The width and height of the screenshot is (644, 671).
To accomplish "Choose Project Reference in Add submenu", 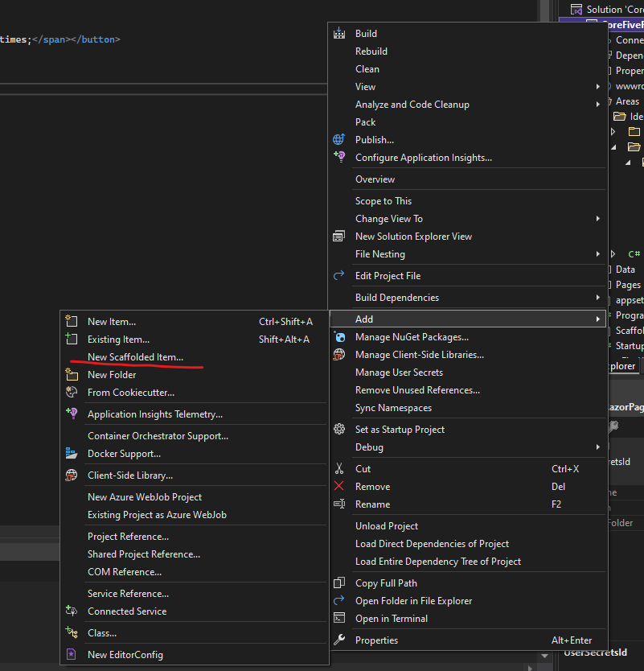I will tap(128, 536).
